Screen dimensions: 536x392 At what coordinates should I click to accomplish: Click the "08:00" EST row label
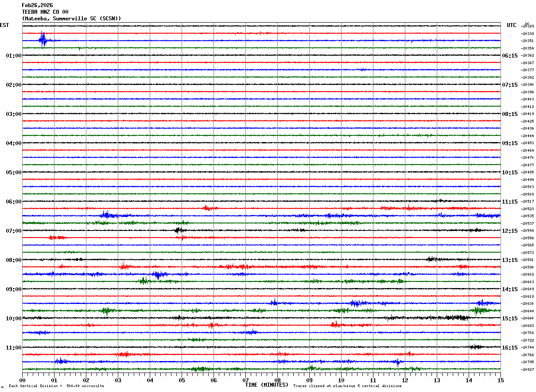(x=14, y=260)
